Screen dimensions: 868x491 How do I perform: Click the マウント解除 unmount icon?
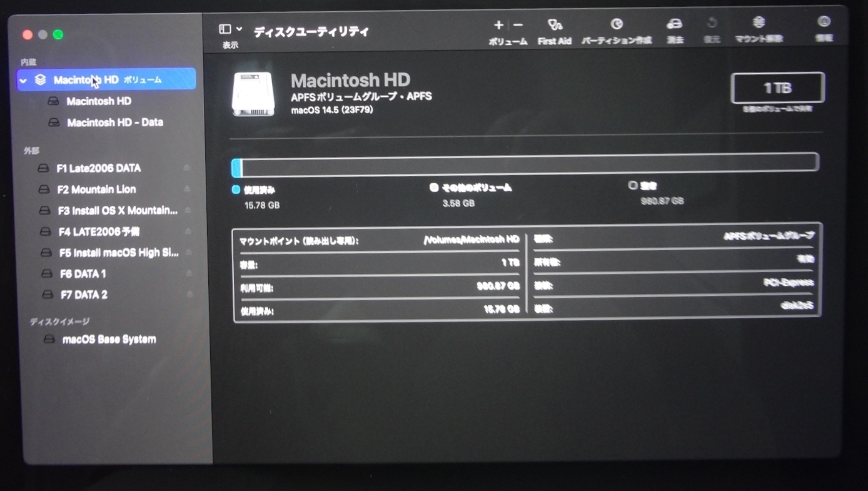(x=759, y=23)
